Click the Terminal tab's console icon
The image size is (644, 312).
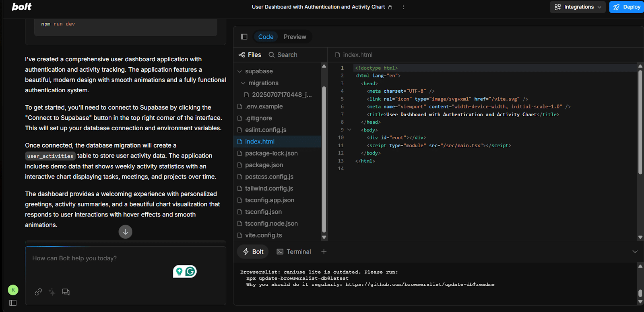point(280,252)
